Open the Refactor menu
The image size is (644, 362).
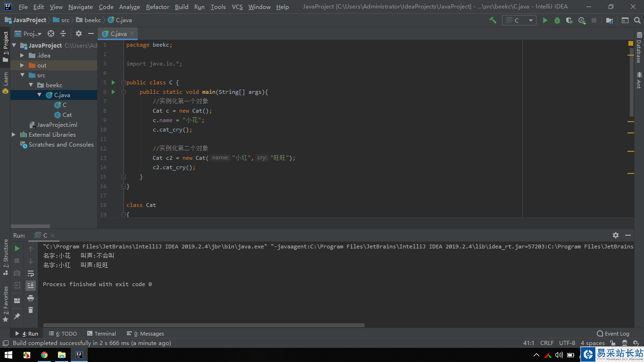click(x=157, y=7)
